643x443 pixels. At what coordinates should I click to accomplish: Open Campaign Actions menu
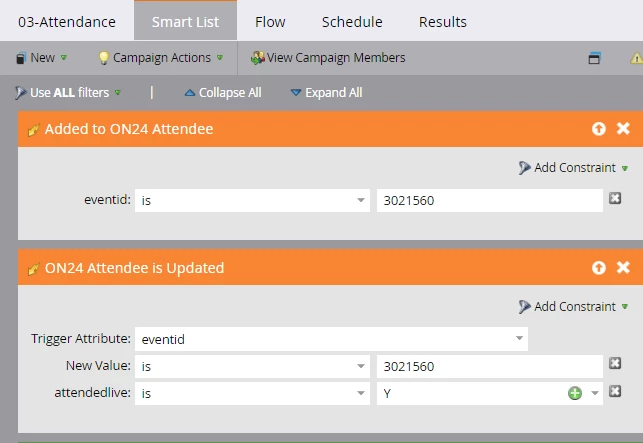(161, 58)
